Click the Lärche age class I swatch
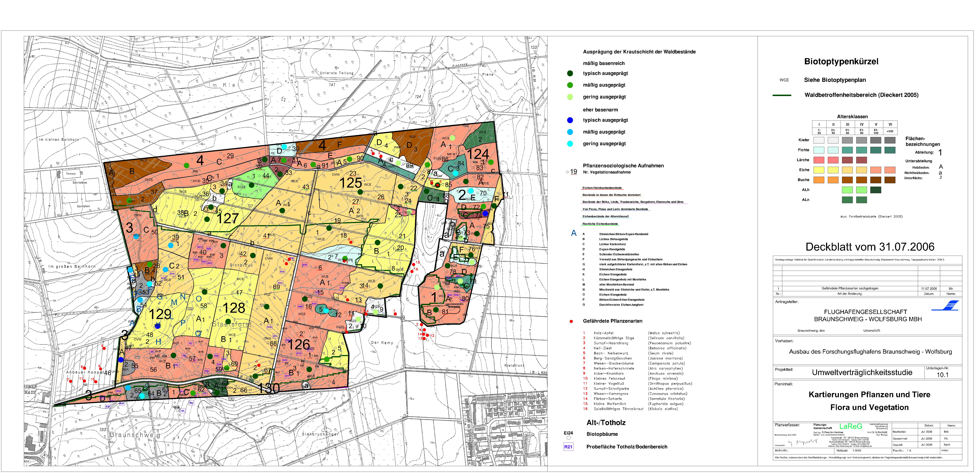 pos(819,160)
